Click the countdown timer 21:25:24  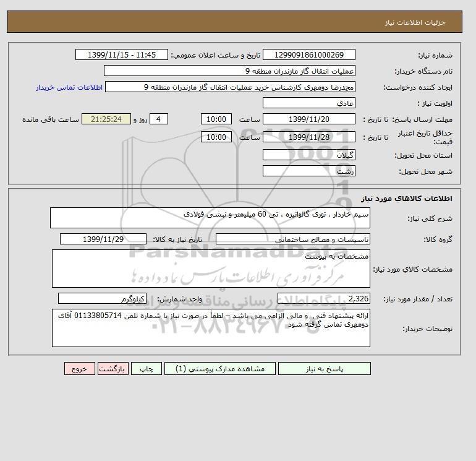click(106, 119)
